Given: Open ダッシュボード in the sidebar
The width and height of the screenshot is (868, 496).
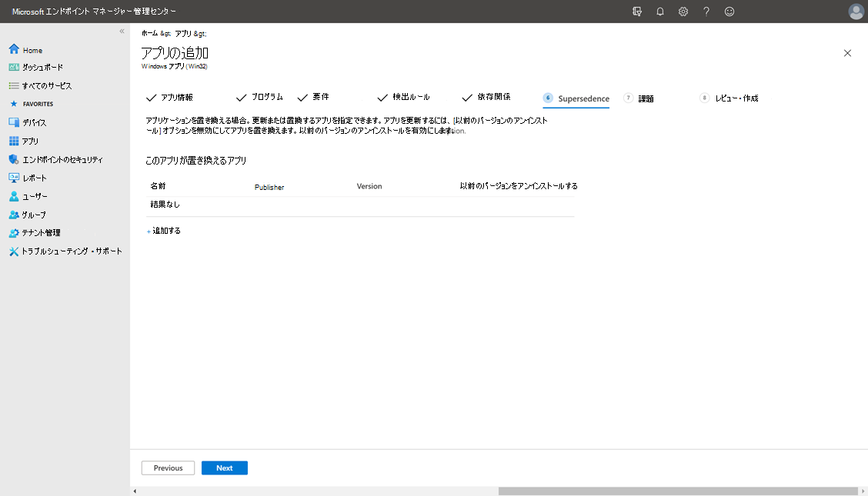Looking at the screenshot, I should click(42, 68).
